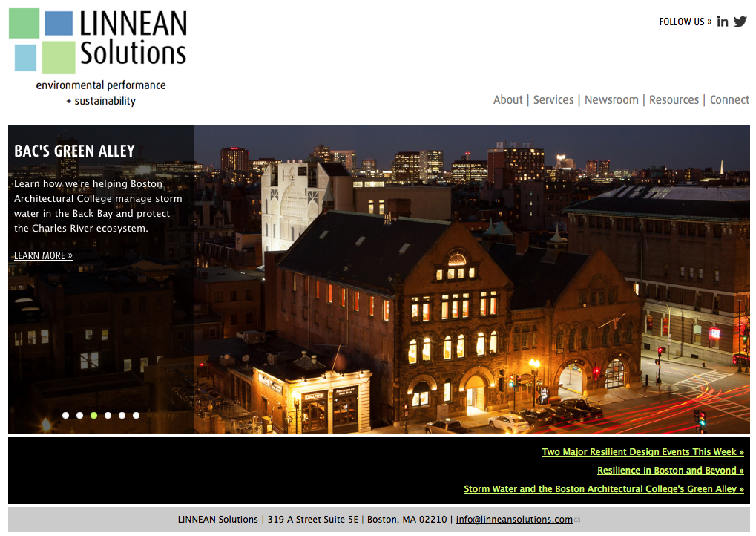Viewport: 756px width, 536px height.
Task: Select the first slide dot
Action: pos(65,416)
